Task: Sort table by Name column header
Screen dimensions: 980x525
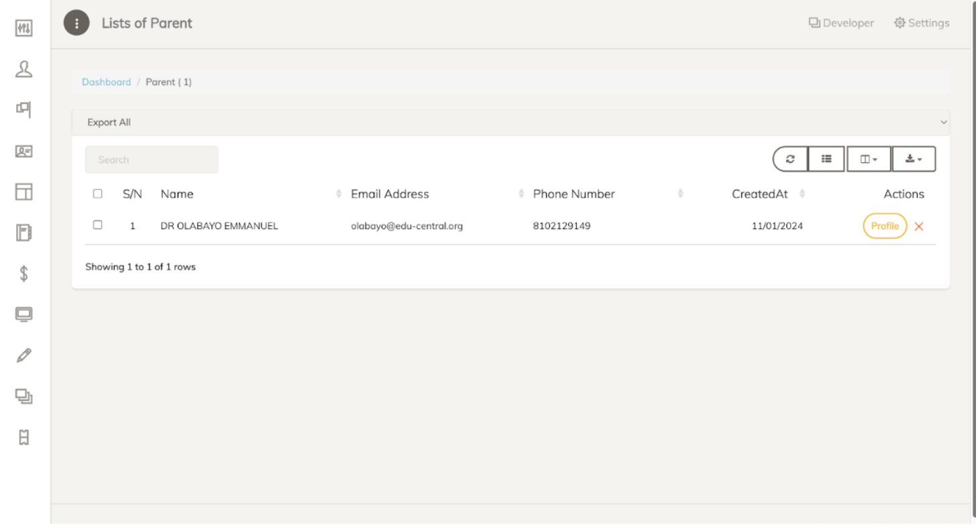Action: (x=177, y=194)
